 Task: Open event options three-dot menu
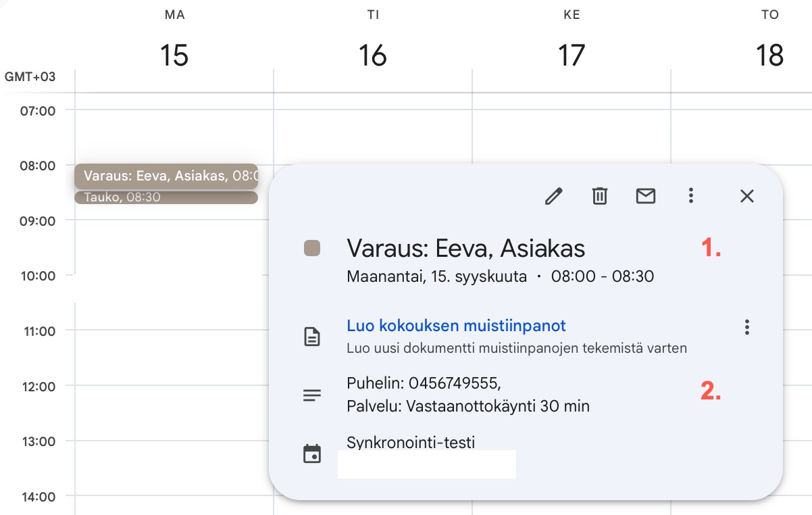[x=690, y=197]
